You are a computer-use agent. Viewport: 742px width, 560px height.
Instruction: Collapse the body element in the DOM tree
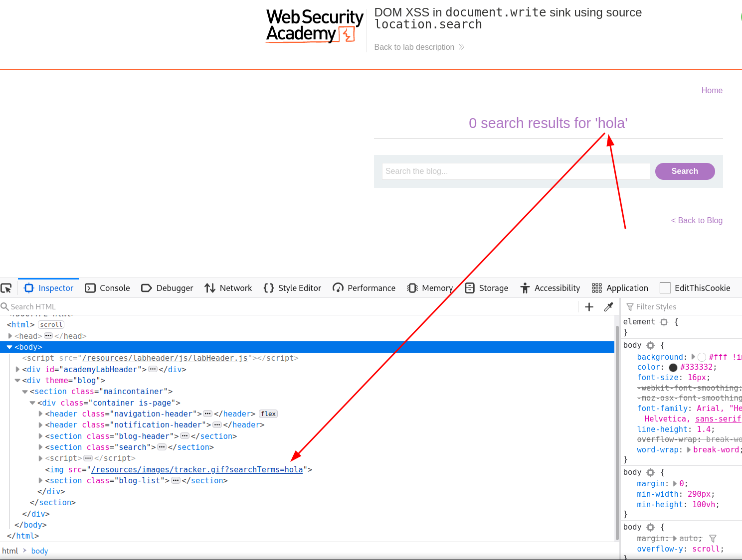9,347
